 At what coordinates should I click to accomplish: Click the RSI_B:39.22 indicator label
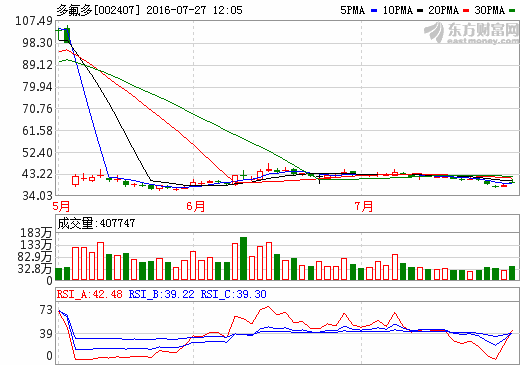[x=162, y=294]
